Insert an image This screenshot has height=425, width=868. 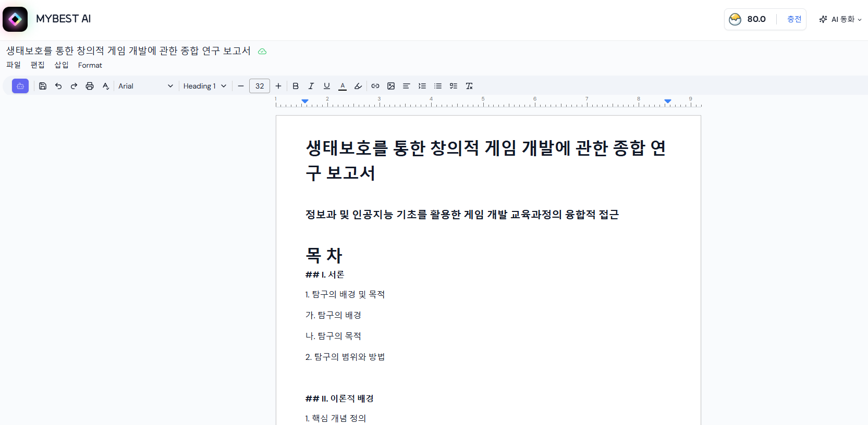tap(391, 86)
